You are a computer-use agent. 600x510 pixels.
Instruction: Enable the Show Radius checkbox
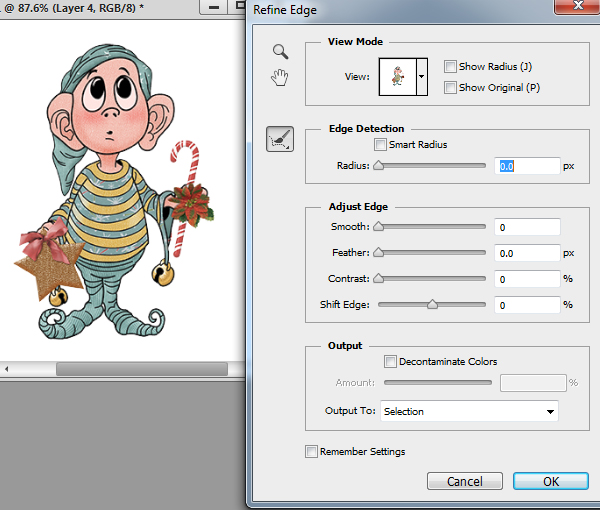click(451, 67)
